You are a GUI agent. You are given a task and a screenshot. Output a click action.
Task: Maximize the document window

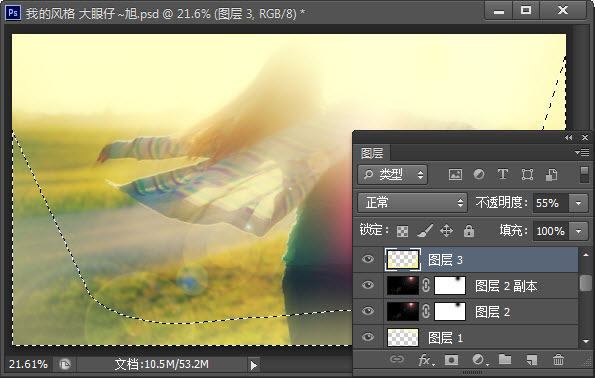526,11
